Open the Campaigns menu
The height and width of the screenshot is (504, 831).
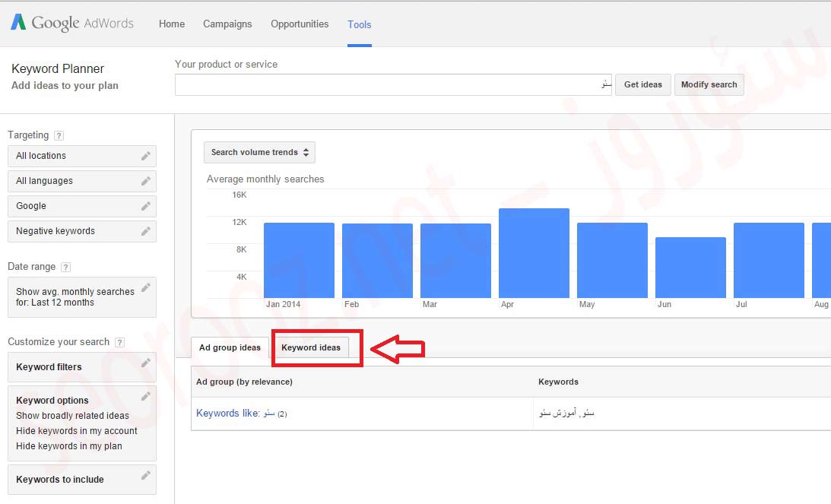coord(227,24)
